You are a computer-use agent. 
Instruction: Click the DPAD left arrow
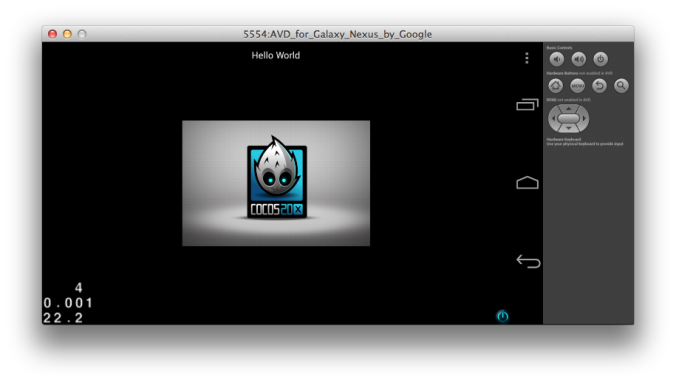553,118
